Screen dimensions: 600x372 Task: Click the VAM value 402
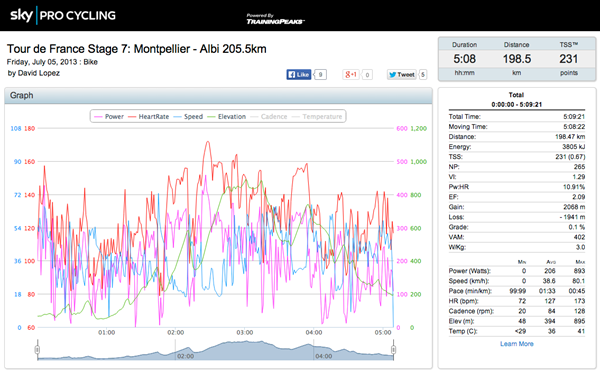click(x=579, y=237)
